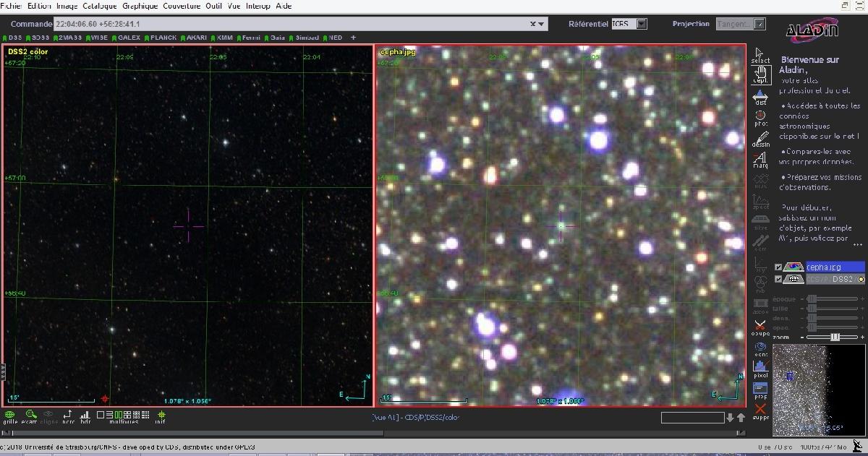Image resolution: width=868 pixels, height=456 pixels.
Task: Select the cepha.jpg layer name
Action: pos(835,267)
